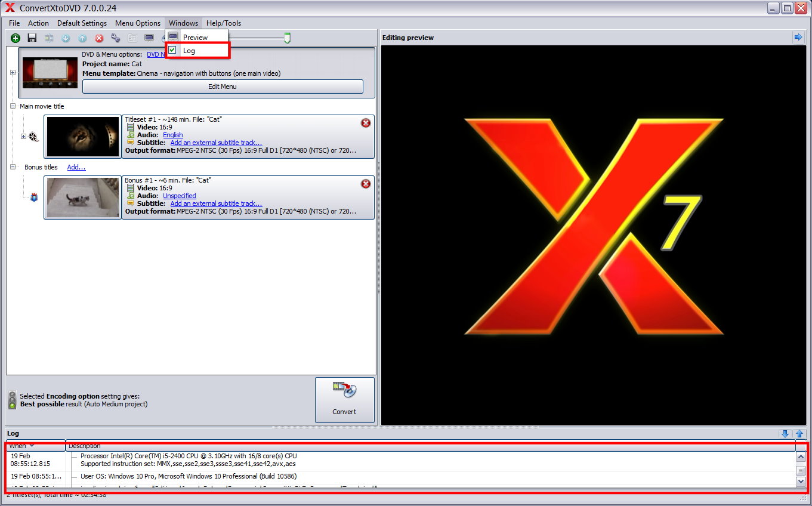Click the green add file icon

click(16, 38)
